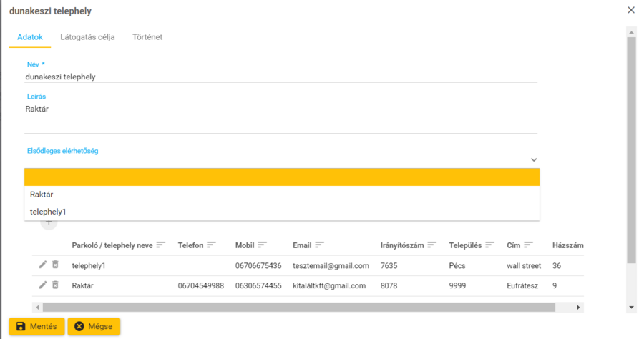Save with the Mentés button
644x339 pixels.
pyautogui.click(x=37, y=326)
